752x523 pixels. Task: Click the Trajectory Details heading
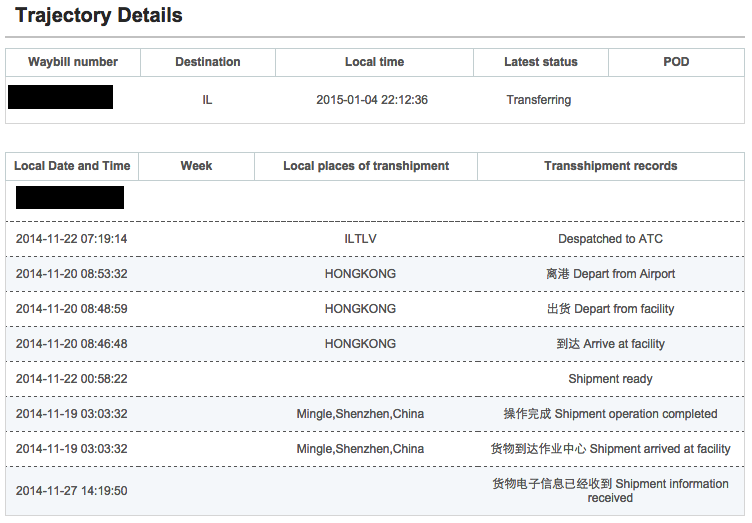99,16
